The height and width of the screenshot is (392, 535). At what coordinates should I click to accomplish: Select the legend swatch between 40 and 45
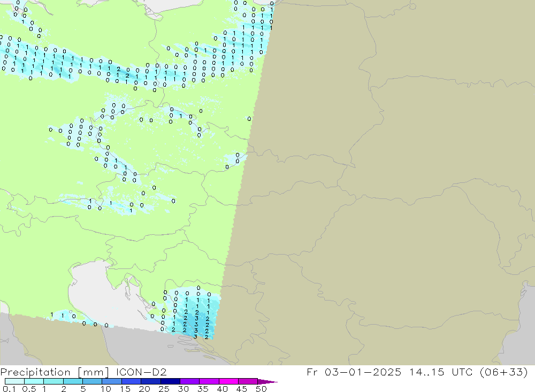tap(228, 381)
